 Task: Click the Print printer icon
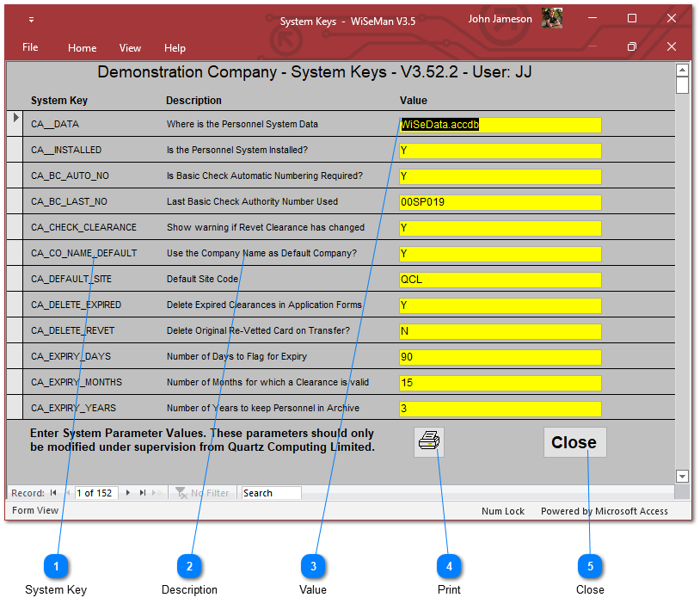point(428,442)
